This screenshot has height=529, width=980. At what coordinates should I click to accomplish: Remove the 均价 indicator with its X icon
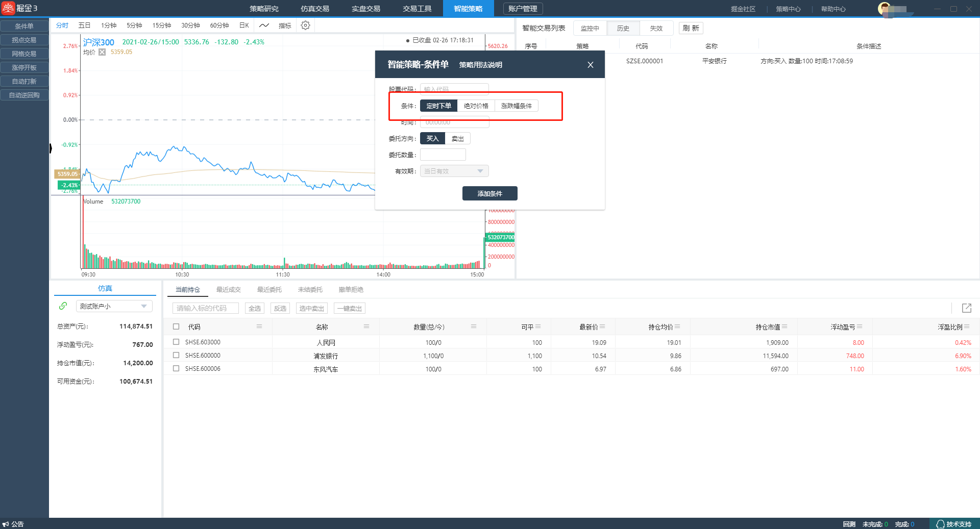(x=102, y=52)
